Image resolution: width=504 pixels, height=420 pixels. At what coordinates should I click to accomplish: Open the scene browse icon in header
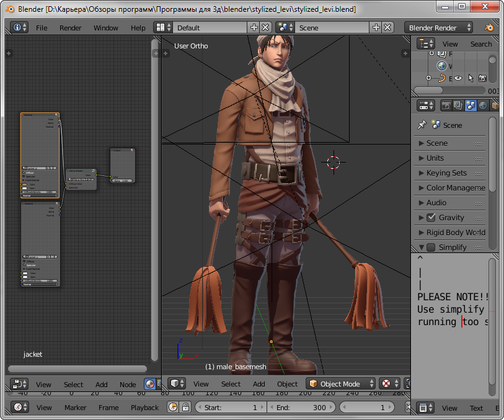click(285, 28)
